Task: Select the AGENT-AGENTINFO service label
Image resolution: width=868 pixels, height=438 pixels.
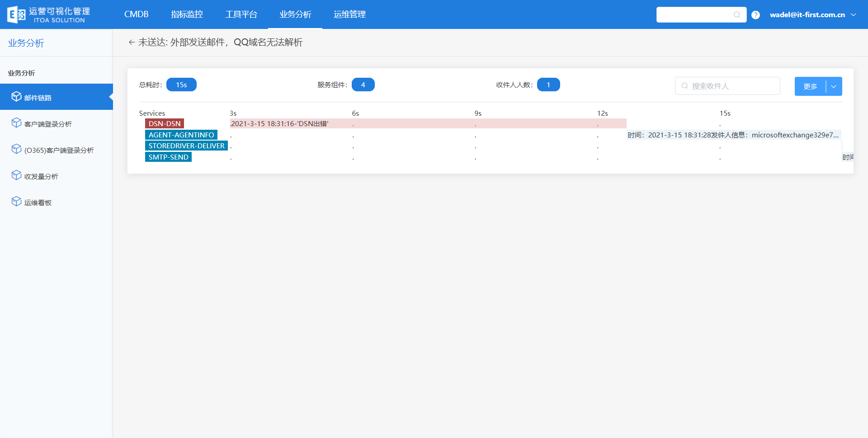Action: pyautogui.click(x=181, y=135)
